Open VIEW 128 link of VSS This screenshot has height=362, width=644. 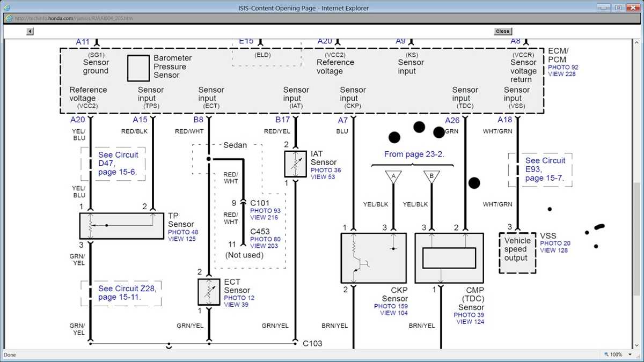coord(554,250)
